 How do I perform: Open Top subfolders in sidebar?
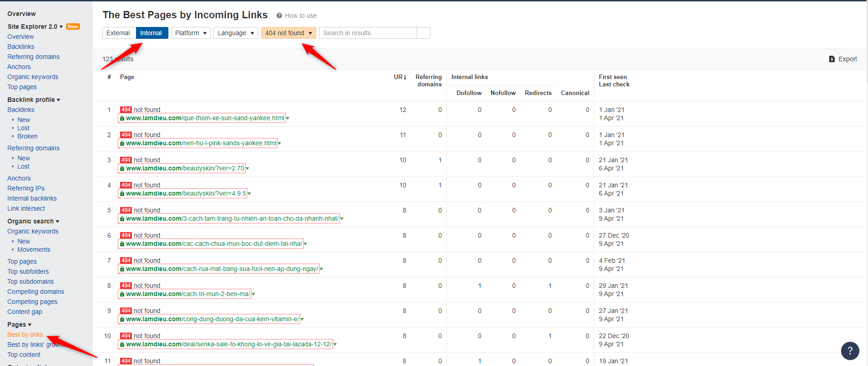click(x=28, y=271)
